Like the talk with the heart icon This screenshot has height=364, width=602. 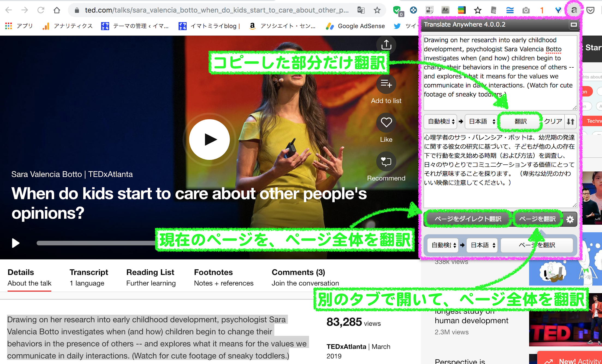tap(386, 123)
